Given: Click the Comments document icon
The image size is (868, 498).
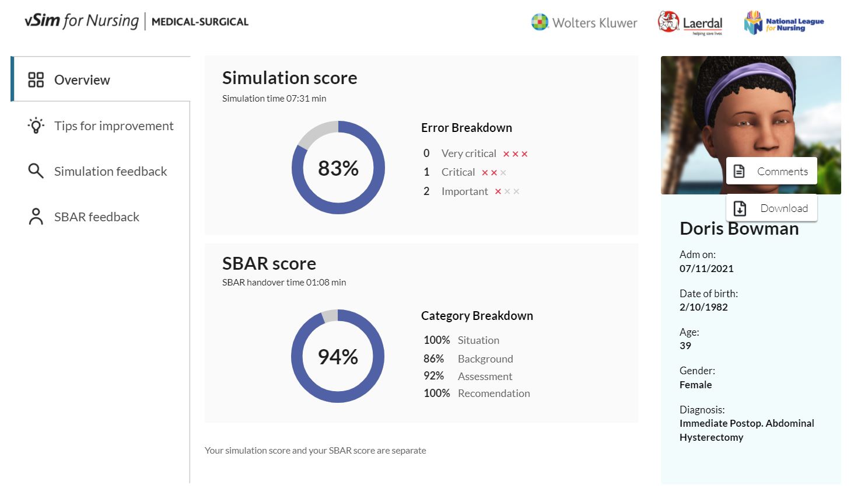Looking at the screenshot, I should pos(739,171).
